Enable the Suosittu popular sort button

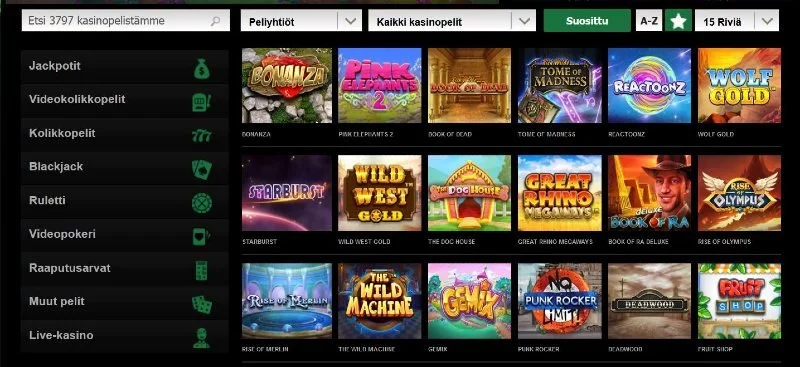587,21
